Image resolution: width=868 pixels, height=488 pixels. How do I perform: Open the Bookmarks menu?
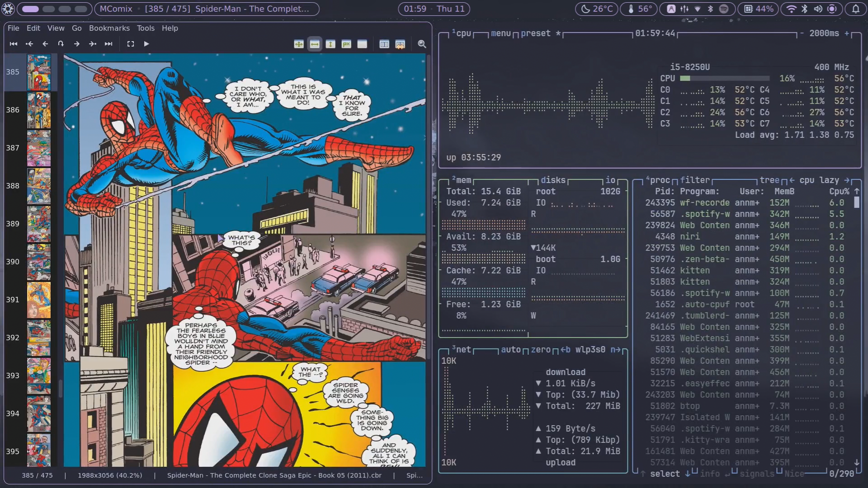pos(109,28)
